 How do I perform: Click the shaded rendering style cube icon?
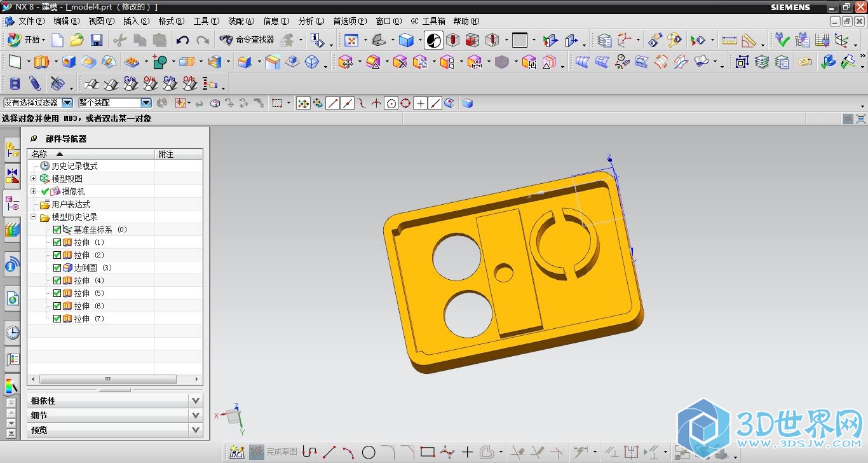[406, 41]
